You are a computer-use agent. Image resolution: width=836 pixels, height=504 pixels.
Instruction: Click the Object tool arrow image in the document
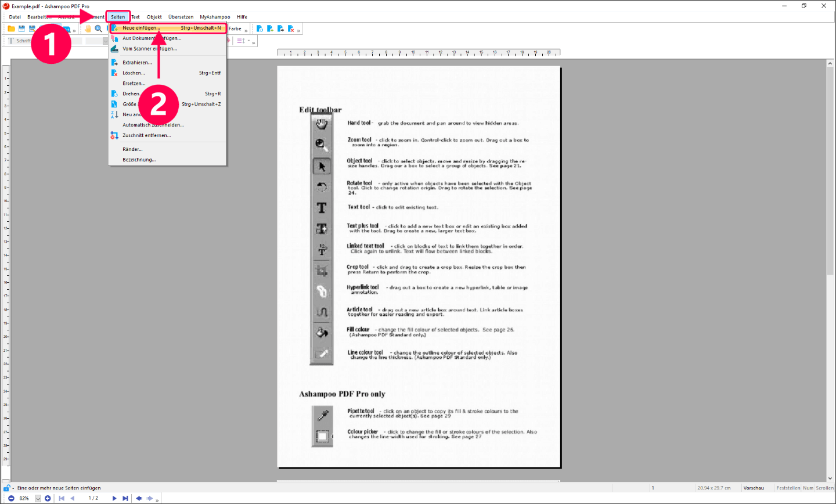[x=322, y=166]
